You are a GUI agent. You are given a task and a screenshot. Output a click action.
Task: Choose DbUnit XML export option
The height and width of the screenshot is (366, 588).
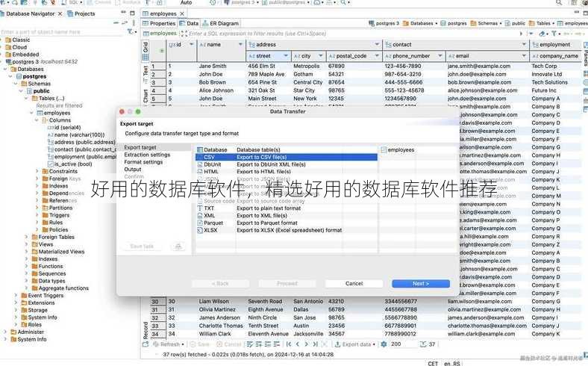tap(286, 164)
